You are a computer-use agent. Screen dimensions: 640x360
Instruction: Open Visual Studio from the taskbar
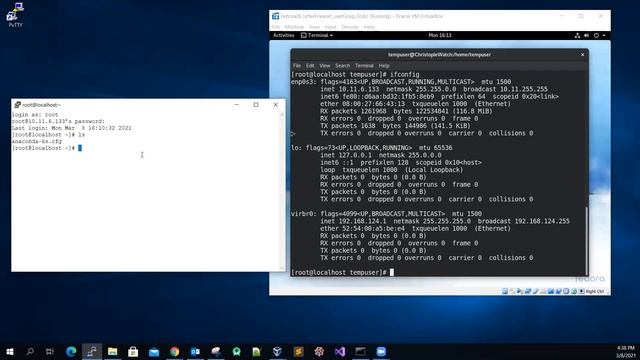[340, 351]
